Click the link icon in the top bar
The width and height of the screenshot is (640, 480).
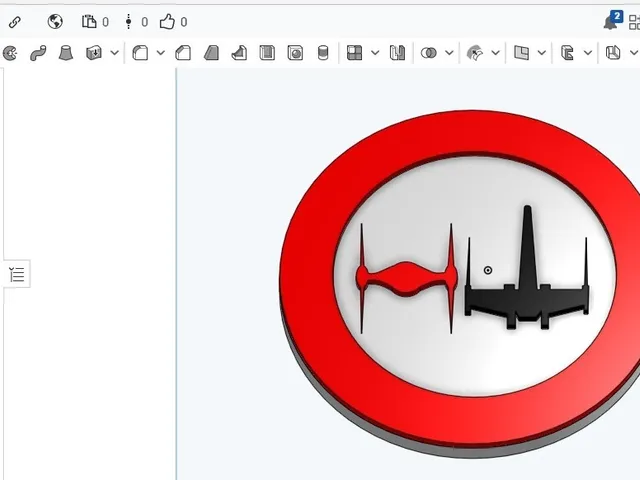[x=15, y=22]
